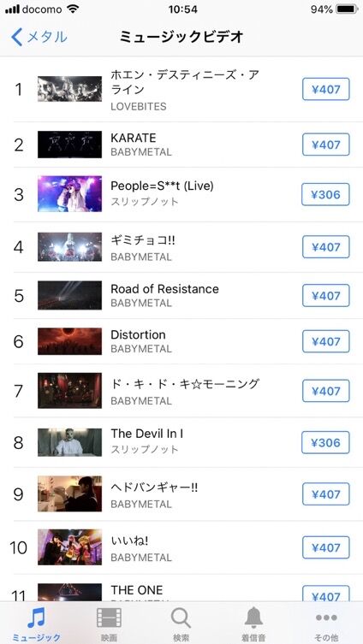Buy ホエン・デスティニーズ・アライン for ¥407
The width and height of the screenshot is (363, 644).
(326, 89)
